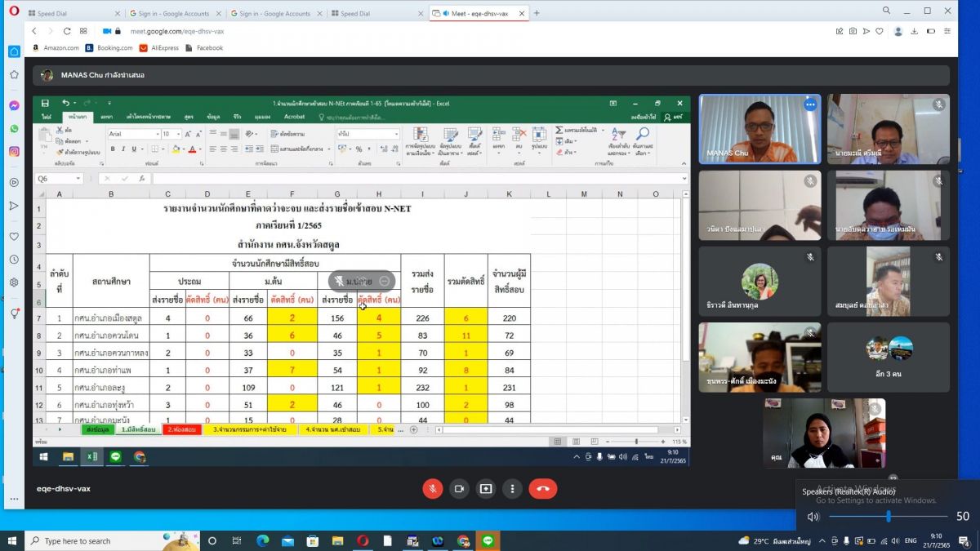980x551 pixels.
Task: Select the Acrobat tab in Excel ribbon
Action: [x=294, y=117]
